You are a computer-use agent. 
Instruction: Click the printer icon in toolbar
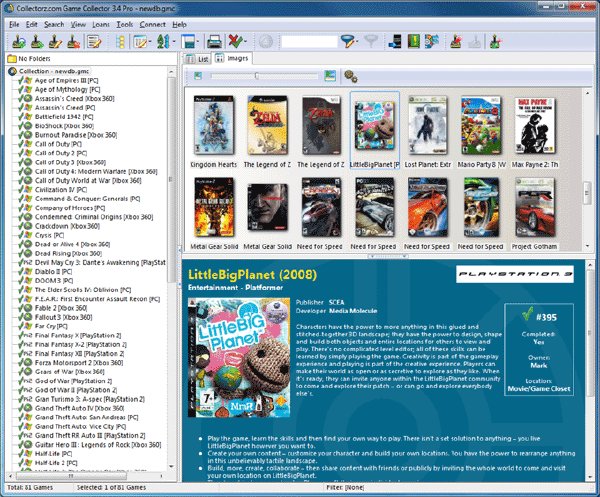pyautogui.click(x=214, y=41)
